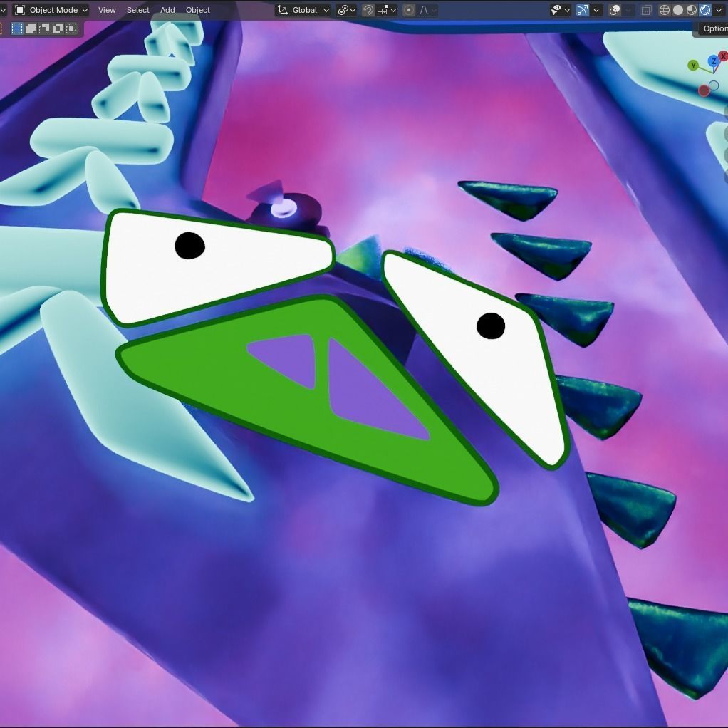The image size is (728, 728).
Task: Toggle proportional editing
Action: pyautogui.click(x=409, y=10)
